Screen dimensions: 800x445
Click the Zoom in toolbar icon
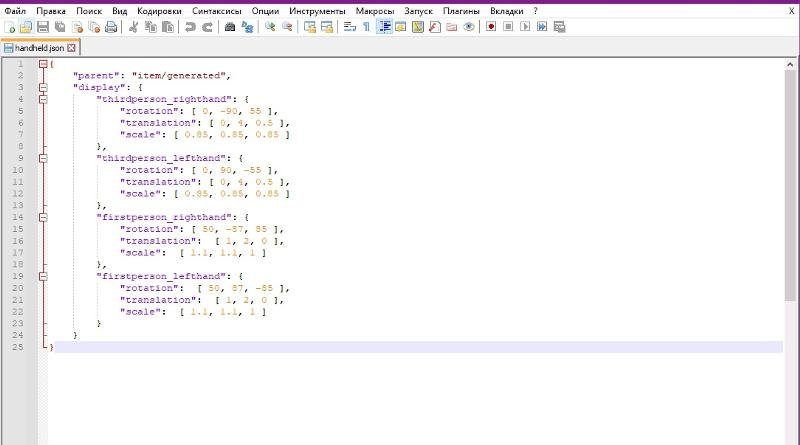point(270,27)
